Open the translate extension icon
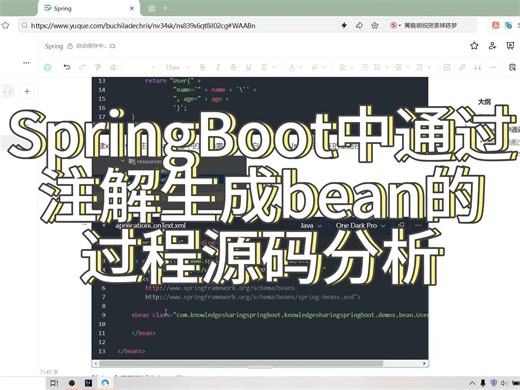The image size is (520, 390). click(508, 25)
